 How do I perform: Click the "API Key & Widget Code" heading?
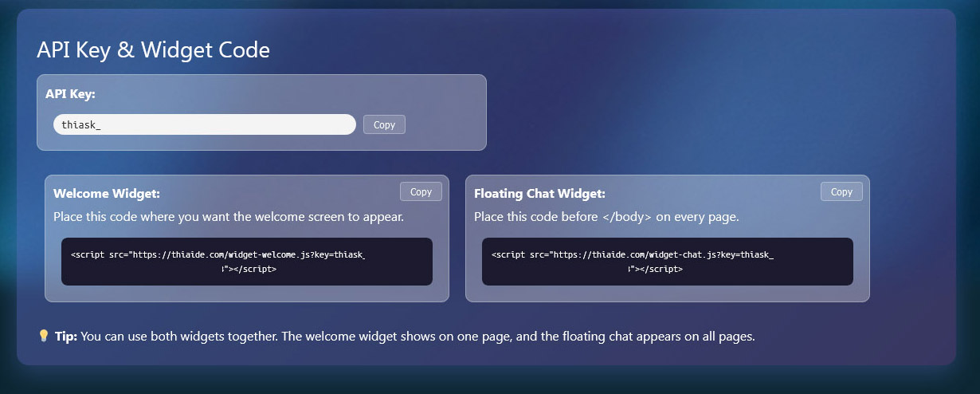[x=154, y=50]
